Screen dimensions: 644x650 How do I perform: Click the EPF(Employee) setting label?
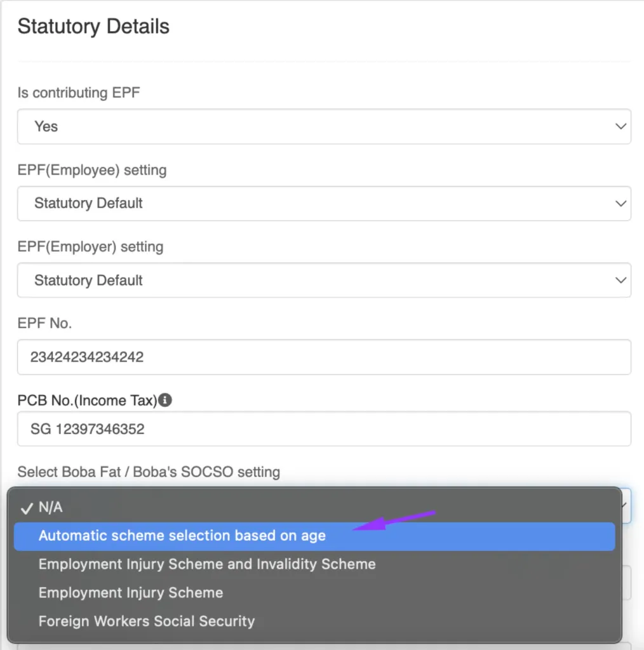[x=92, y=170]
